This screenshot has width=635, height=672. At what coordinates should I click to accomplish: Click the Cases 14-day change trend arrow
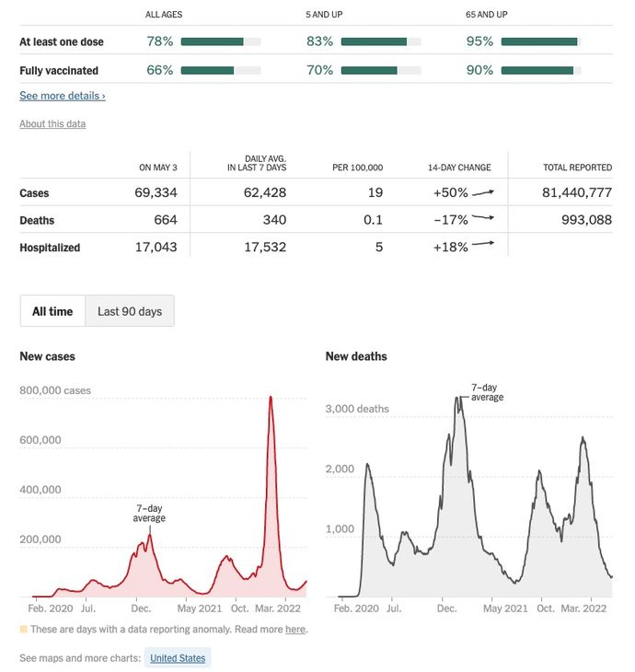(x=483, y=192)
